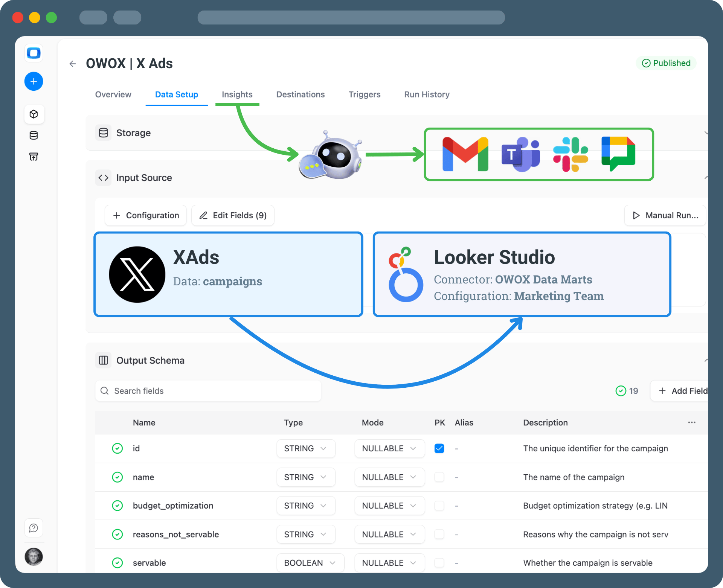Open STRING type dropdown for reasons_not_servable

(x=305, y=534)
